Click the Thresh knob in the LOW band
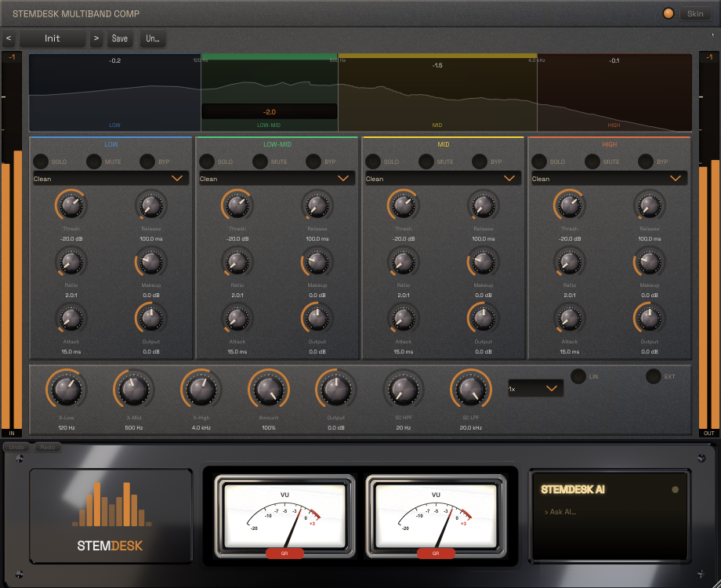The width and height of the screenshot is (721, 588). pyautogui.click(x=71, y=205)
